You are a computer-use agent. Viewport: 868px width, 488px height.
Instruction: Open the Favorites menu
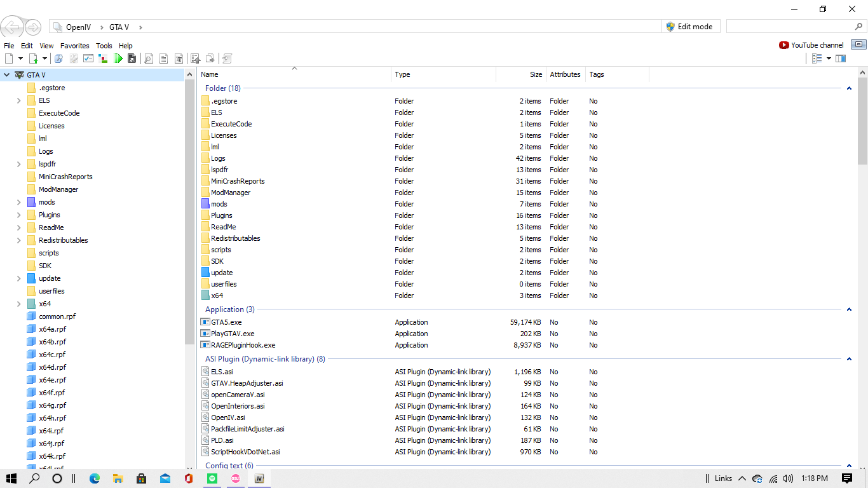tap(74, 46)
